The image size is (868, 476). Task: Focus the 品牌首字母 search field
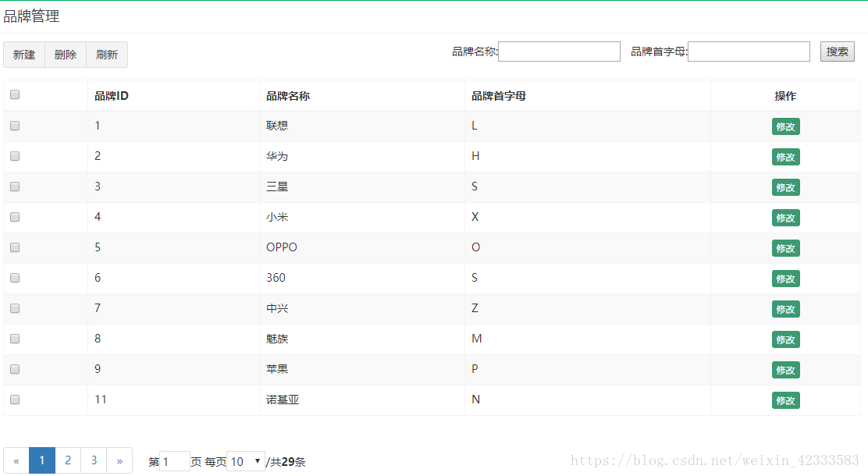click(x=749, y=52)
